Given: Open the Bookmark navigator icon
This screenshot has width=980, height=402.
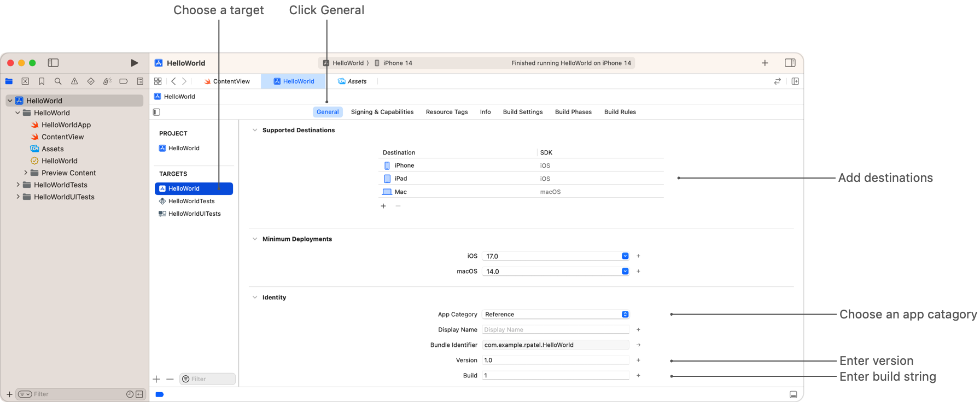Looking at the screenshot, I should click(x=42, y=81).
